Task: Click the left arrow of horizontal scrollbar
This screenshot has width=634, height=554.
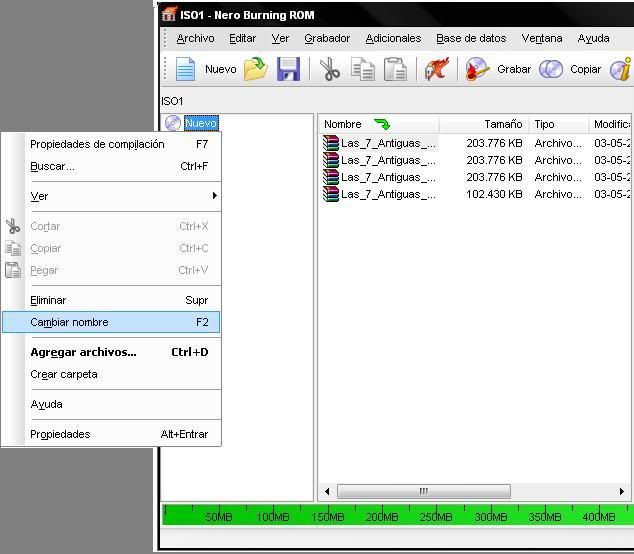Action: click(327, 491)
